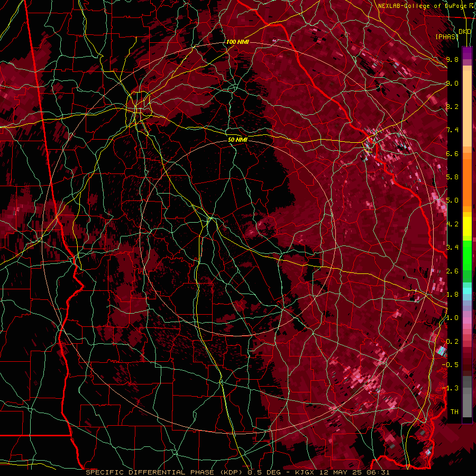Select the 0.2 value on color scale
This screenshot has height=476, width=476.
coord(452,342)
